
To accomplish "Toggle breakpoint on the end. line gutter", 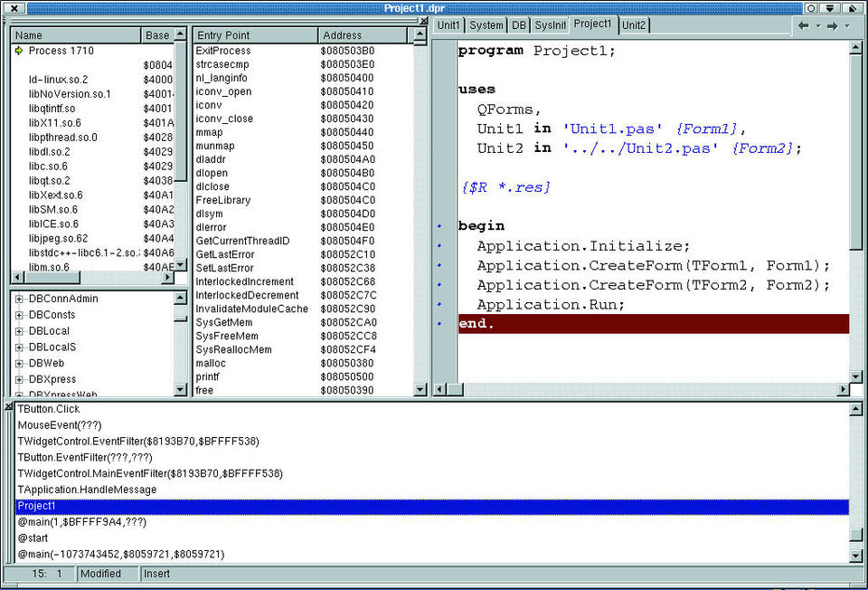I will pyautogui.click(x=440, y=324).
